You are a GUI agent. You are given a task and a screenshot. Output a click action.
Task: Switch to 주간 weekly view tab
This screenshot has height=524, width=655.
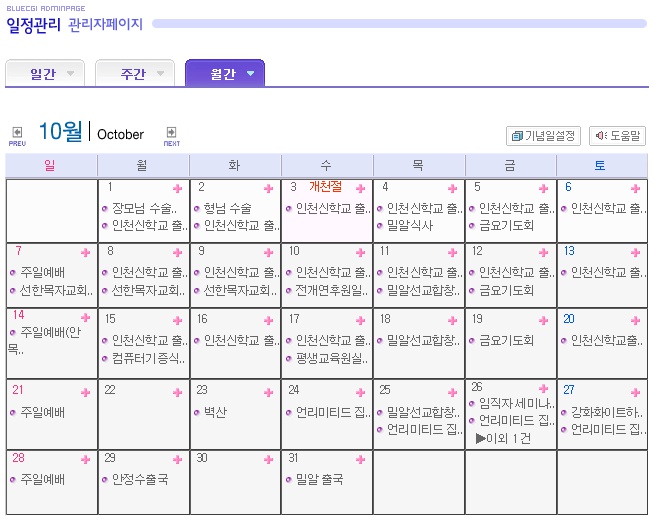point(135,74)
